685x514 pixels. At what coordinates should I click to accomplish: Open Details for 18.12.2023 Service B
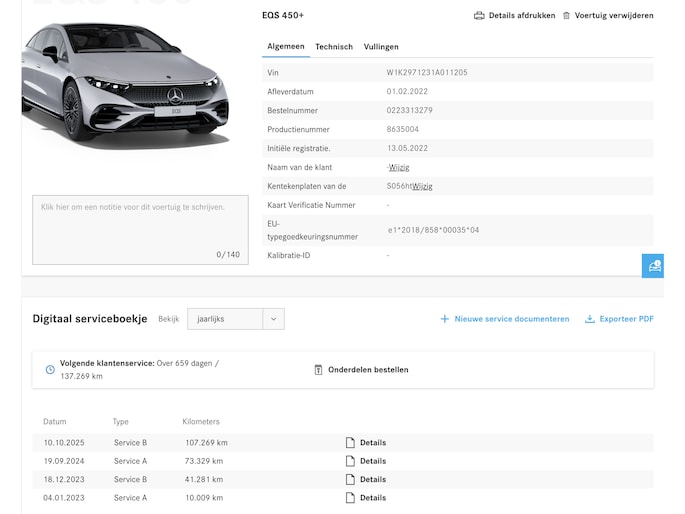[x=372, y=480]
